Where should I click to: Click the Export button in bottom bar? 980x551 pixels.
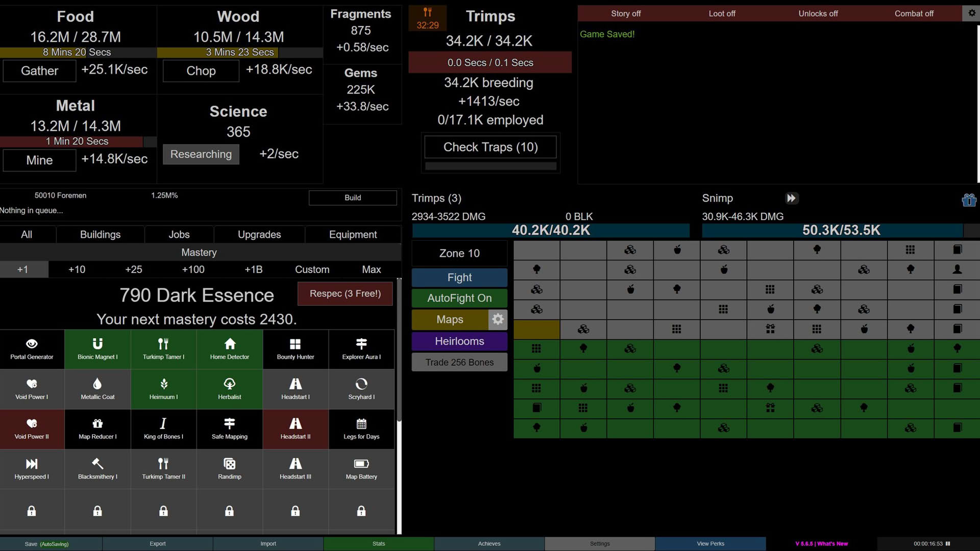click(x=158, y=543)
